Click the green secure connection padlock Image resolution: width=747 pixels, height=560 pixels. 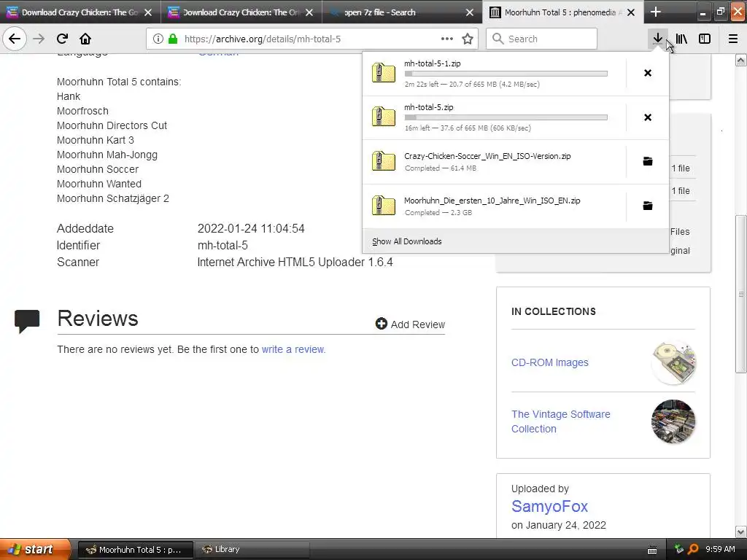point(173,39)
